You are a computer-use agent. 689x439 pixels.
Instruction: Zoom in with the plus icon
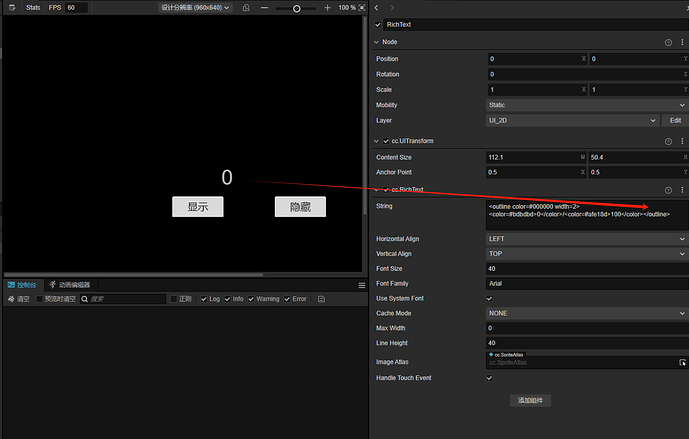(327, 7)
